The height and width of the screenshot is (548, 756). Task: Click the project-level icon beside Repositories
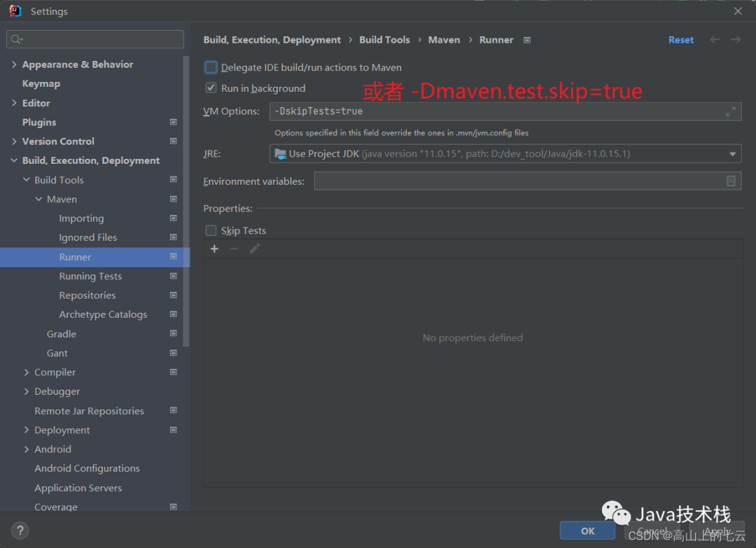174,295
